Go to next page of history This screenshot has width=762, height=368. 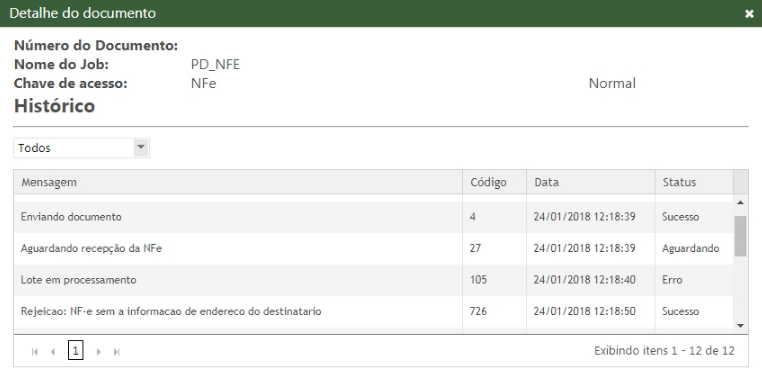click(x=99, y=351)
